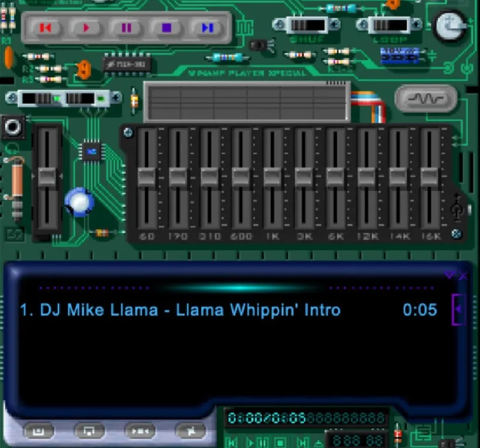Click the red Previous track button
This screenshot has height=448, width=480.
click(45, 28)
